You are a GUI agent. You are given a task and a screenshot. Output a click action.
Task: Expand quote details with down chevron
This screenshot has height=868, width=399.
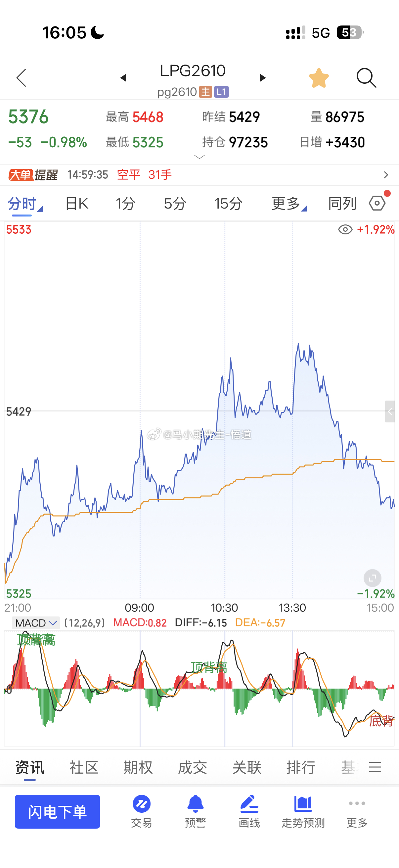pos(200,157)
